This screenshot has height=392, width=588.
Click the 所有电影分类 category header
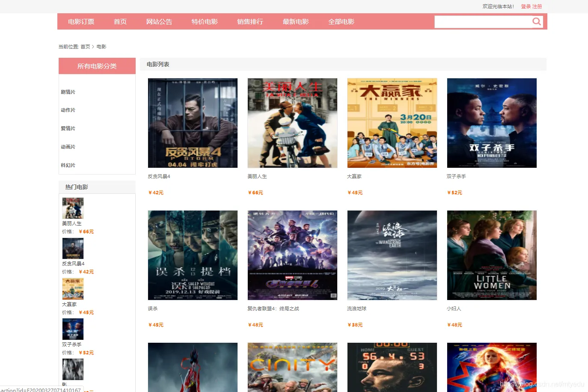point(97,66)
